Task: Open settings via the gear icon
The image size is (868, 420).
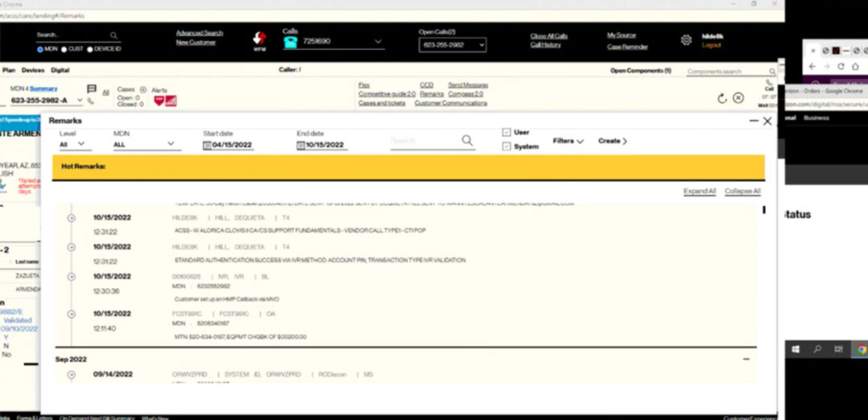Action: 686,39
